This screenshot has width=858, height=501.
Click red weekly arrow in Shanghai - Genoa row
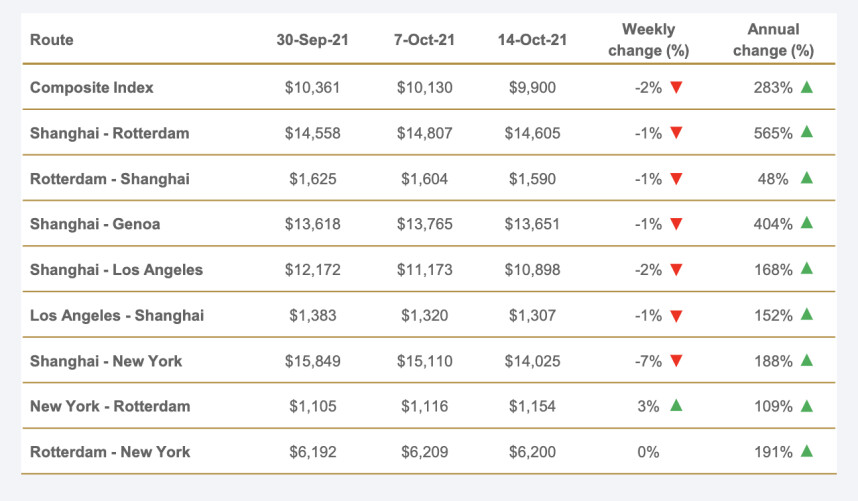pos(676,224)
